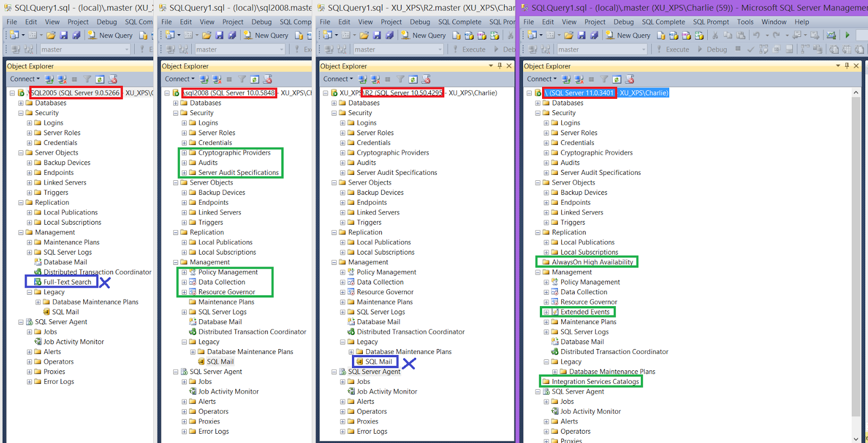Open DMX query icon in SQL Server 11 window

point(686,35)
